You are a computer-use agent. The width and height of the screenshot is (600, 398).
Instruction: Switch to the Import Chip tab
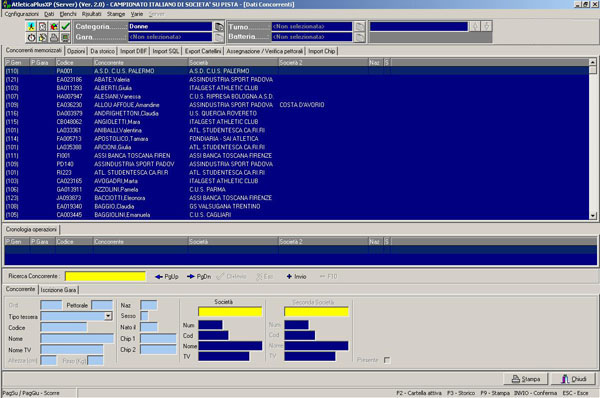pos(321,51)
